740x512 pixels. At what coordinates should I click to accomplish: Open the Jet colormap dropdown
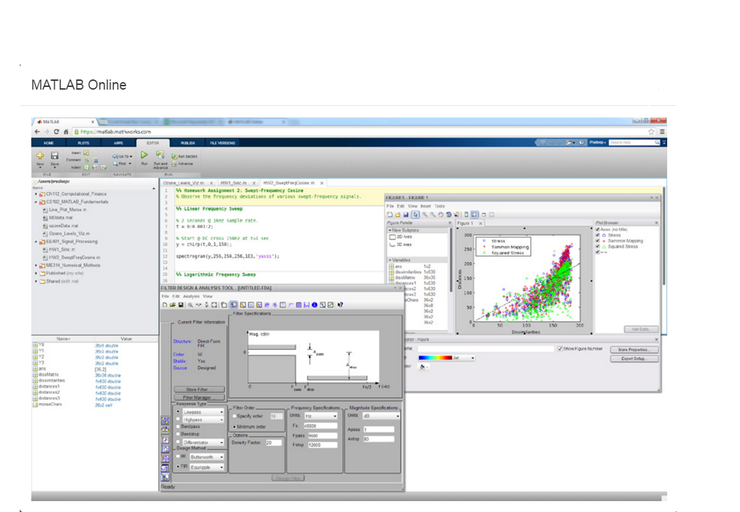[446, 358]
